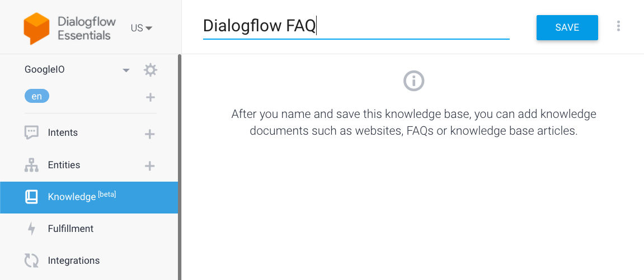Click the Integrations sync icon
Image resolution: width=644 pixels, height=280 pixels.
pyautogui.click(x=31, y=260)
